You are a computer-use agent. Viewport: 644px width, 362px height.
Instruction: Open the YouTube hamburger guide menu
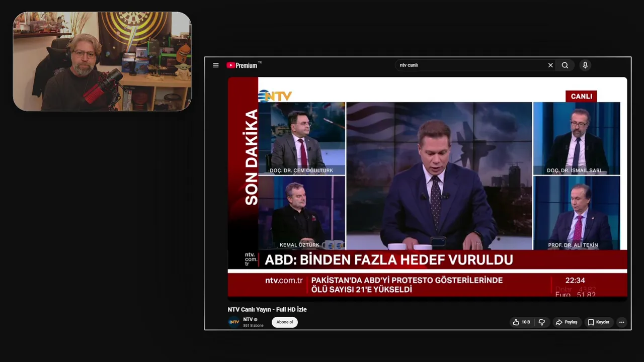(x=216, y=65)
